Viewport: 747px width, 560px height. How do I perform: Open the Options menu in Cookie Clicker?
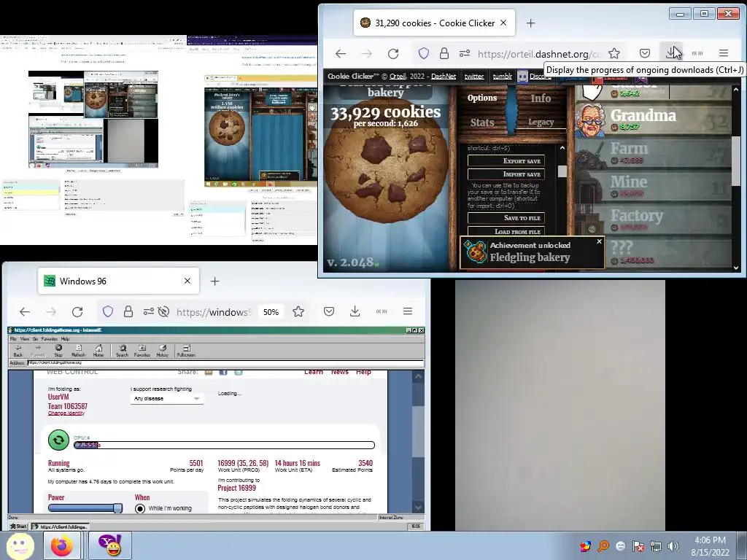[x=481, y=98]
